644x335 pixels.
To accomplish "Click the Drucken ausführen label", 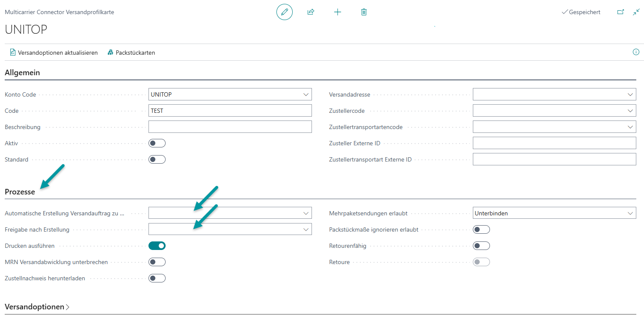I will (30, 246).
